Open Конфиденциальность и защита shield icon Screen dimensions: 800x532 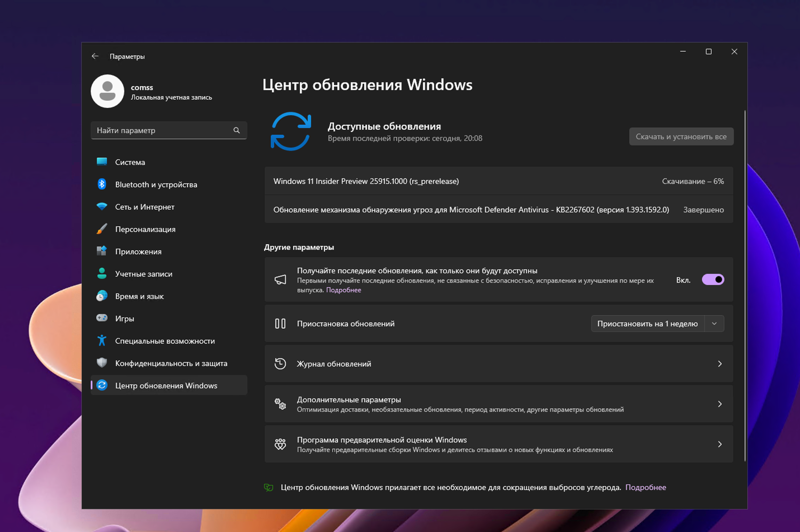point(102,363)
